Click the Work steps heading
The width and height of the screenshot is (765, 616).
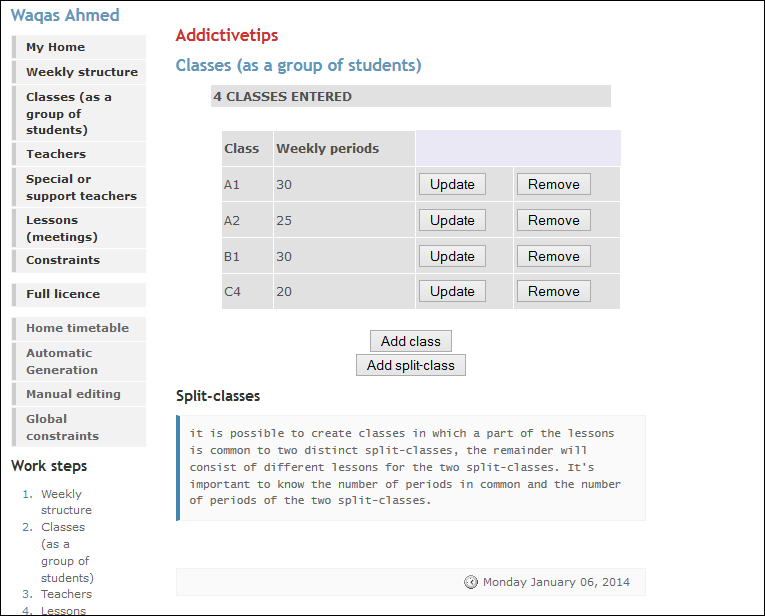49,466
